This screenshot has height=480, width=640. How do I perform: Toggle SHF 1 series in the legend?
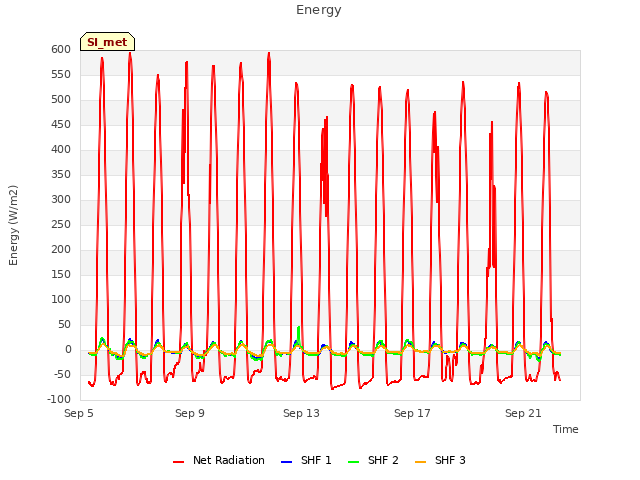(x=306, y=460)
